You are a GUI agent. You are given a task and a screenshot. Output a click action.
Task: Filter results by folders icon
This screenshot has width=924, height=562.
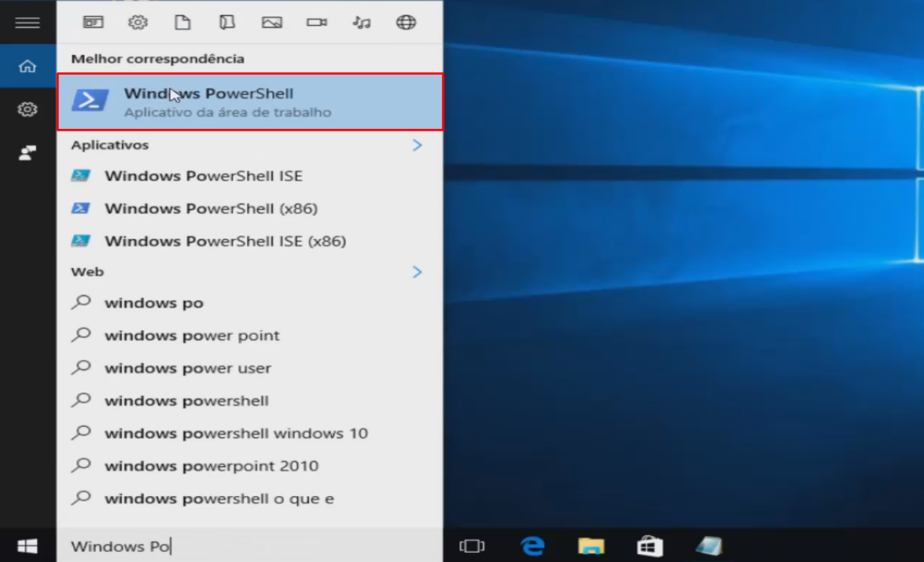(226, 23)
